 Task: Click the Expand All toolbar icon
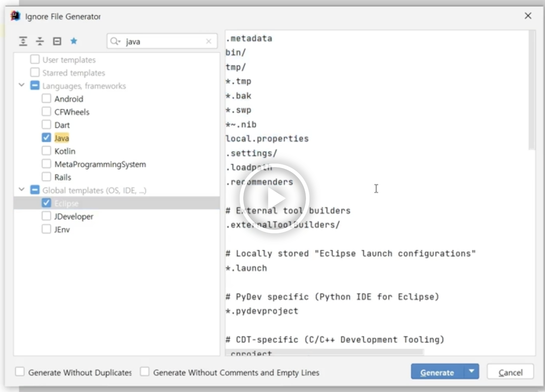[23, 41]
